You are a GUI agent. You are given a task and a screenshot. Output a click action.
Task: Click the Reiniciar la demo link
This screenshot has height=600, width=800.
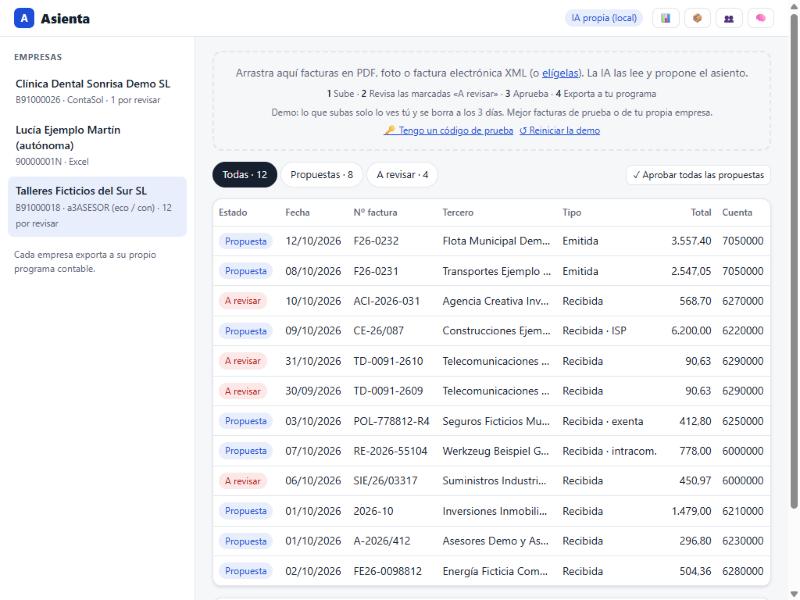point(560,130)
